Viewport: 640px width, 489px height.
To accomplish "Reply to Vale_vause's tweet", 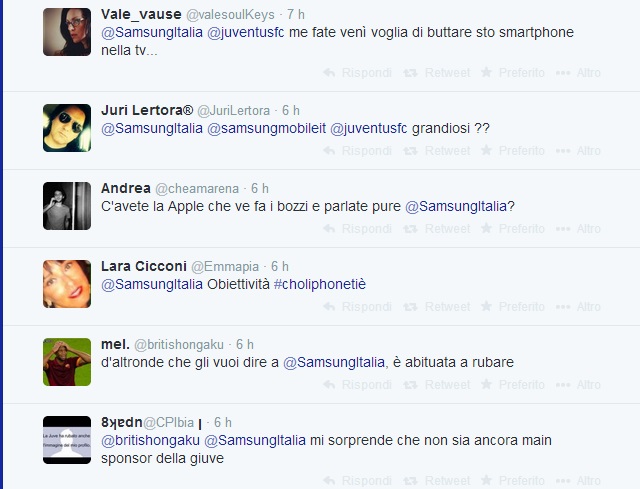I will [x=358, y=73].
